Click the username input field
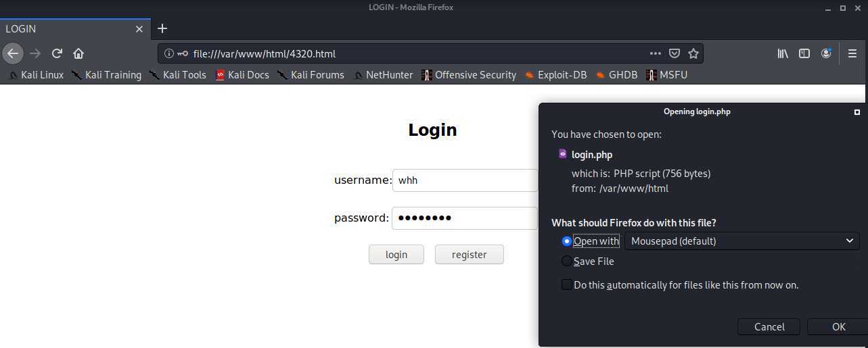The height and width of the screenshot is (348, 868). coord(465,180)
